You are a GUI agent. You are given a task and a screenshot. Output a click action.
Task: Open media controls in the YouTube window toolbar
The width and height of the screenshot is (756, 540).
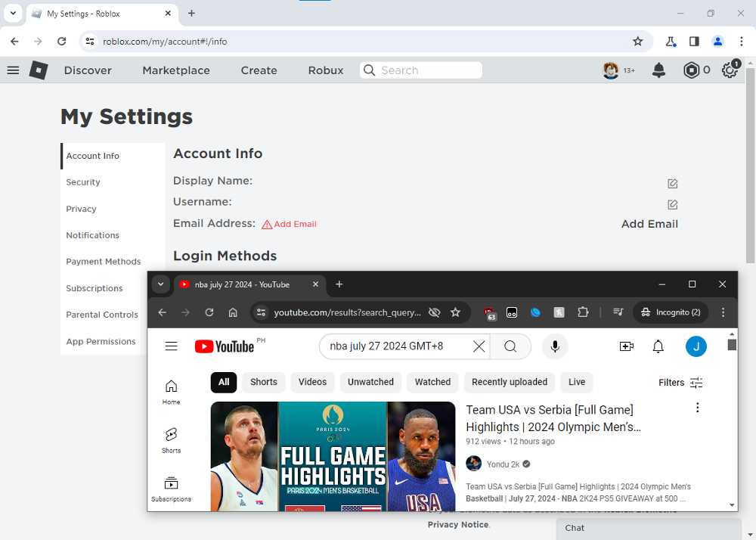618,312
